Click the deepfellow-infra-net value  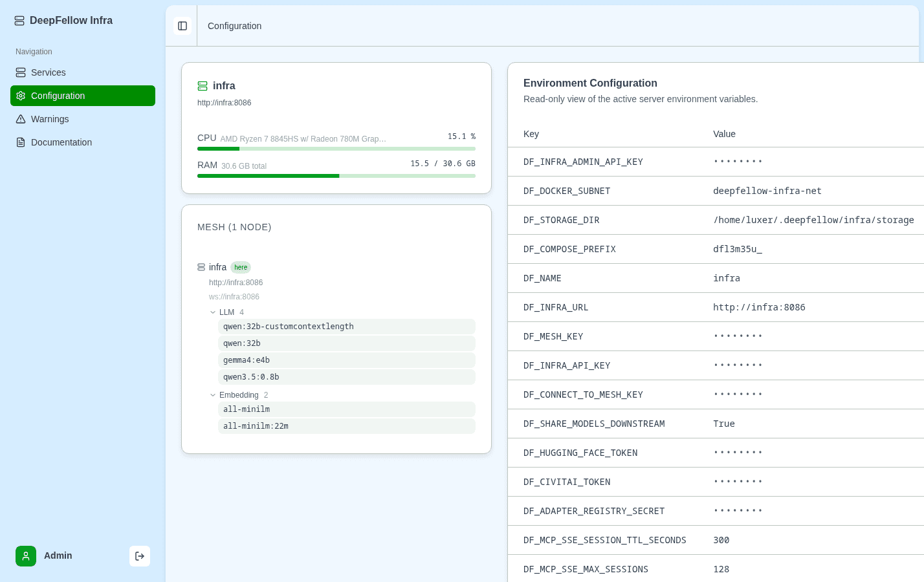click(x=767, y=191)
